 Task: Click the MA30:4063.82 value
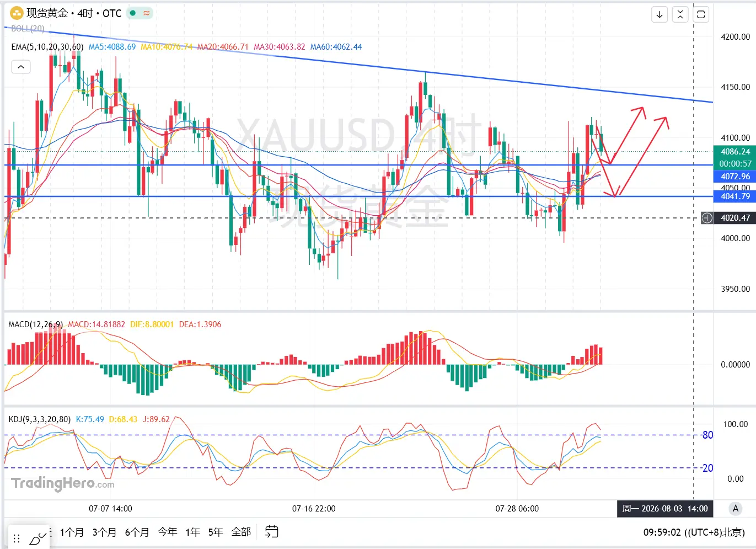pos(279,47)
